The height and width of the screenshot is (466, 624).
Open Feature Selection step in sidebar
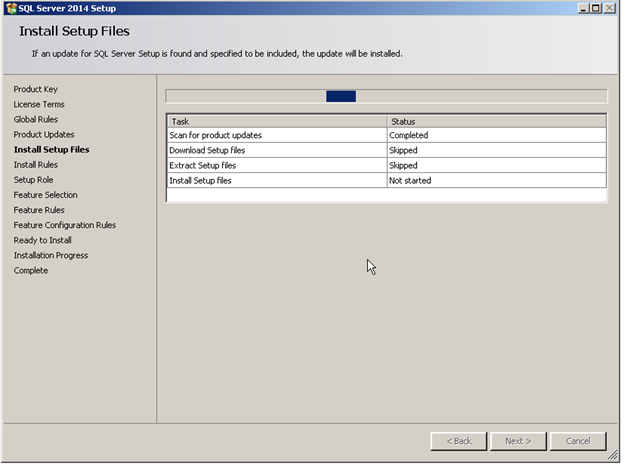45,195
